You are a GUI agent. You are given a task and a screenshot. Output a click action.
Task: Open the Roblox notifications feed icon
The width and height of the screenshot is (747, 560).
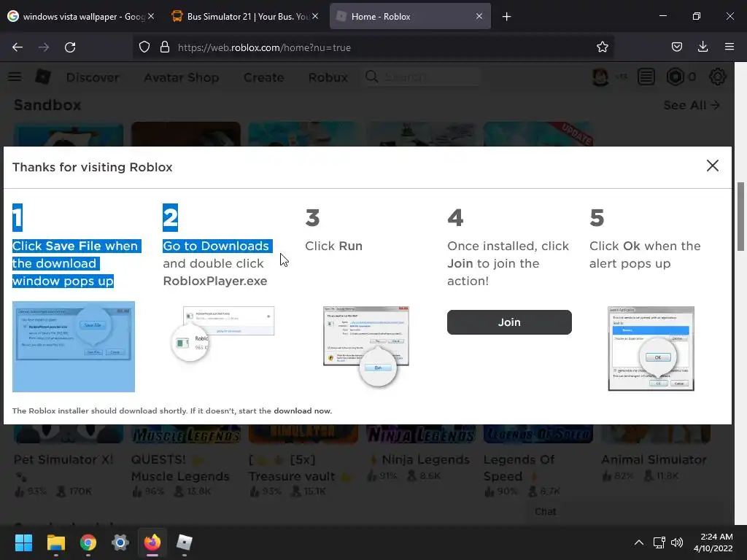coord(646,77)
